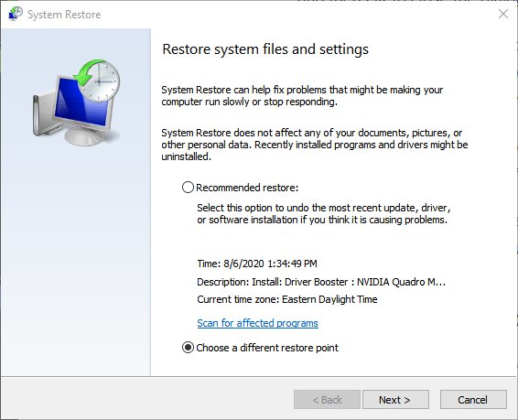Click the System Restore title bar icon
Screen dimensions: 518x420
(16, 14)
